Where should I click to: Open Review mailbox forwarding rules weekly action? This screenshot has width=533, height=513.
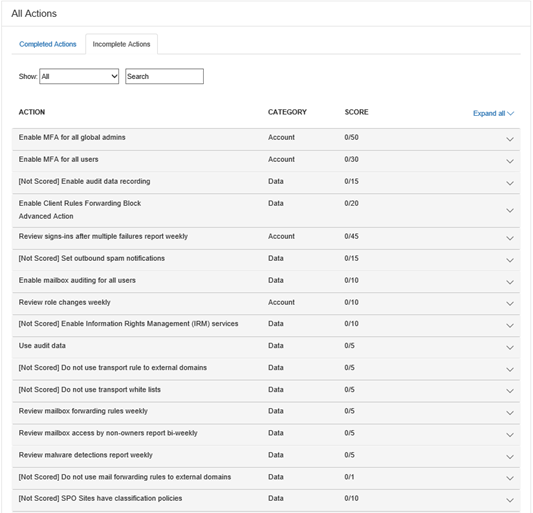(x=83, y=411)
